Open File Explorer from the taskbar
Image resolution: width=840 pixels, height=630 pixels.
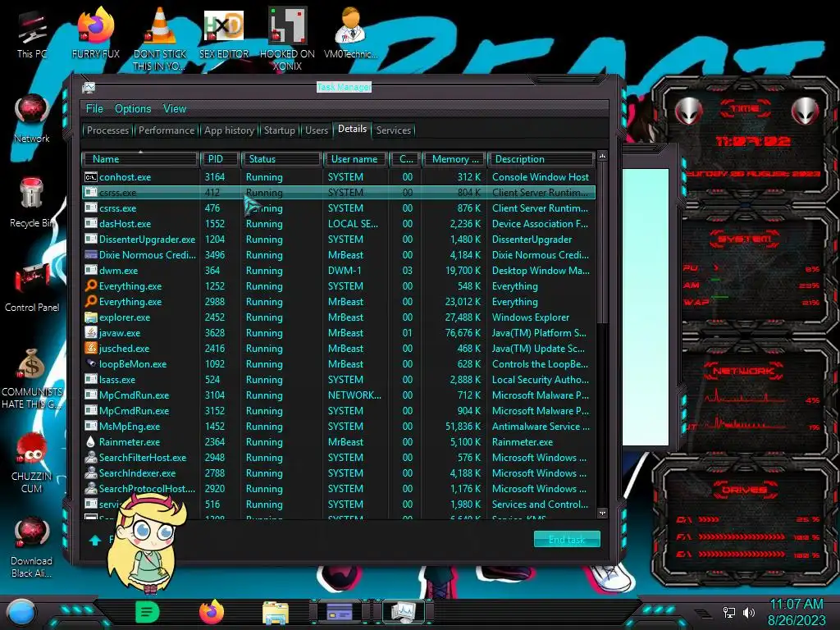pyautogui.click(x=276, y=613)
